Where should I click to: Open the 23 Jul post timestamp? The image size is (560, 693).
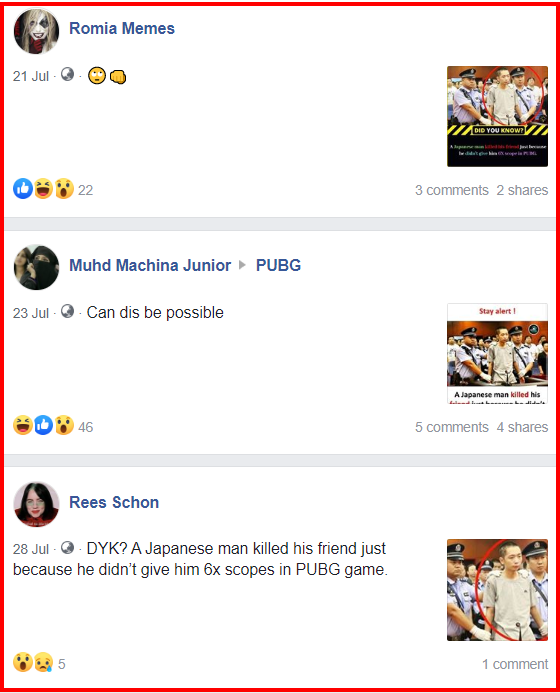click(30, 313)
